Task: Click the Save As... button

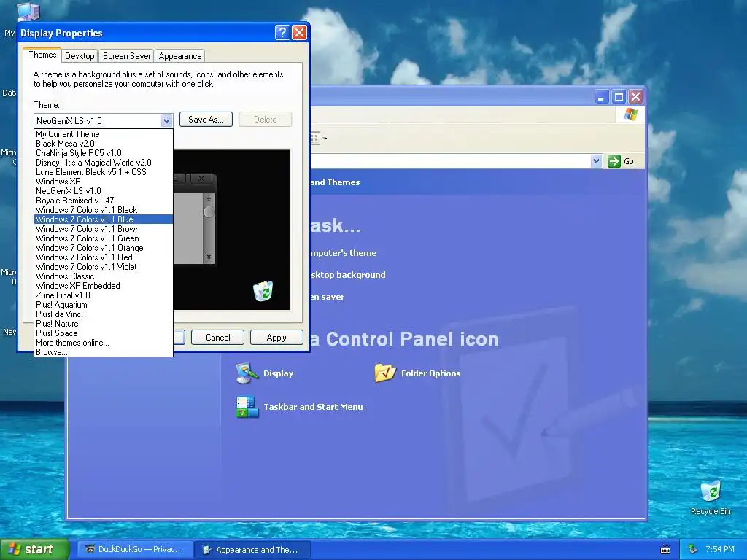Action: coord(206,120)
